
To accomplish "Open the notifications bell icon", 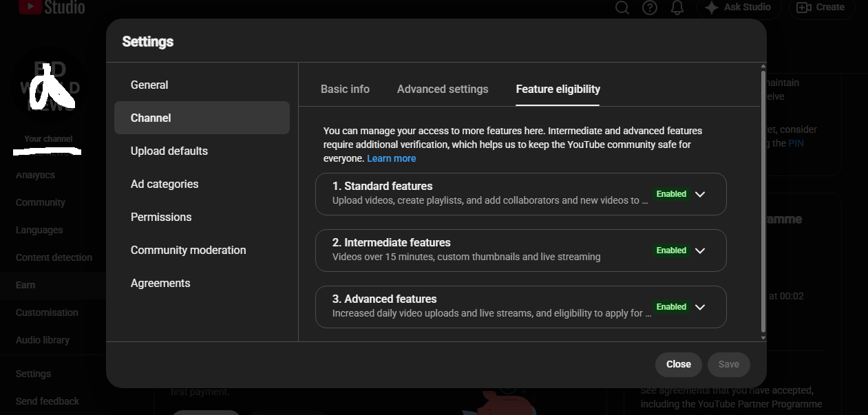I will click(677, 8).
